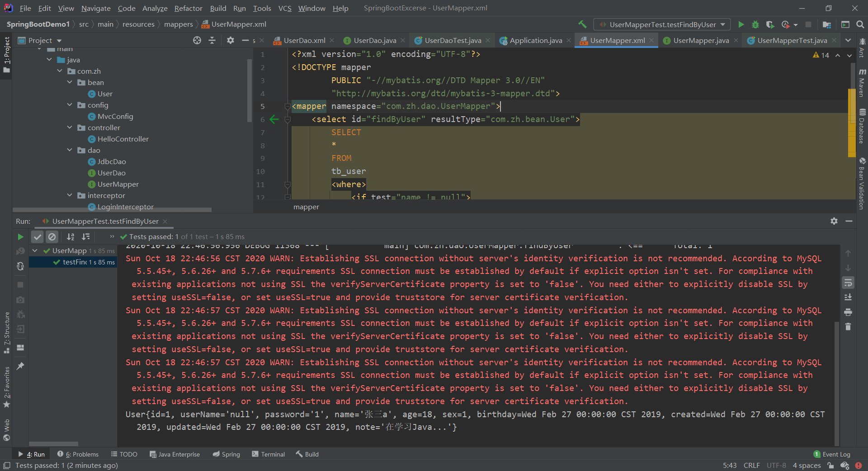Screen dimensions: 868x471
Task: Open the Maven tool window
Action: [x=862, y=82]
